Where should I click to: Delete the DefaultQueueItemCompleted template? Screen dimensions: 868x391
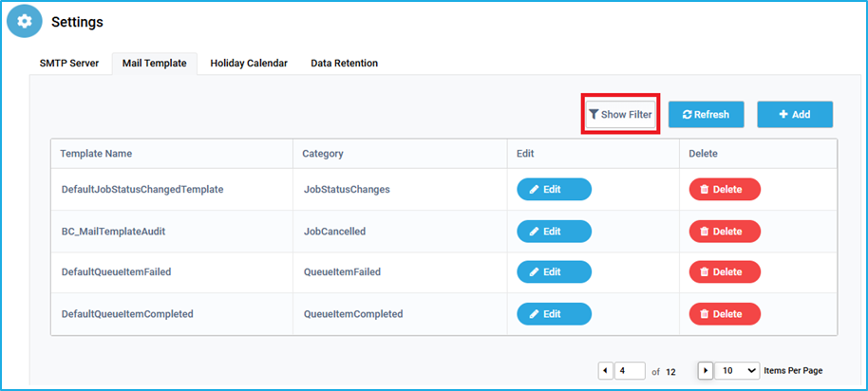[725, 313]
